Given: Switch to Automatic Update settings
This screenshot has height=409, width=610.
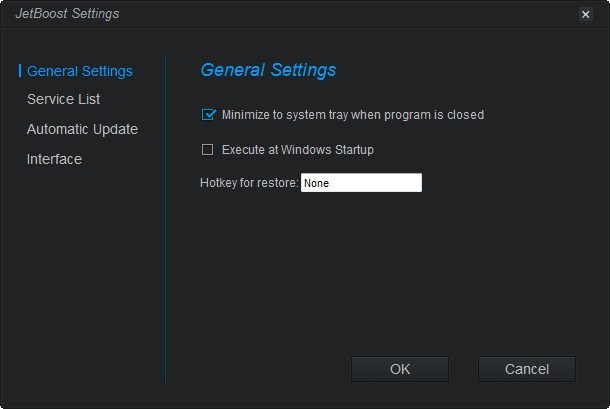Looking at the screenshot, I should click(x=82, y=129).
